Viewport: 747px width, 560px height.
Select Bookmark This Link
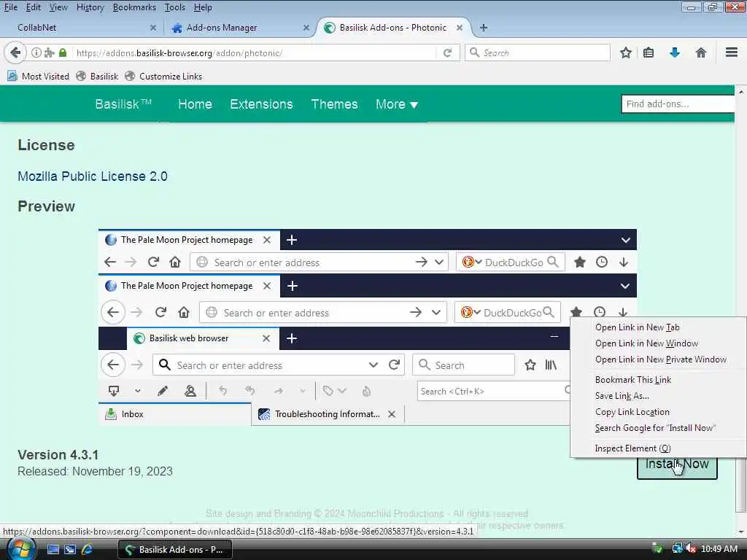click(659, 379)
